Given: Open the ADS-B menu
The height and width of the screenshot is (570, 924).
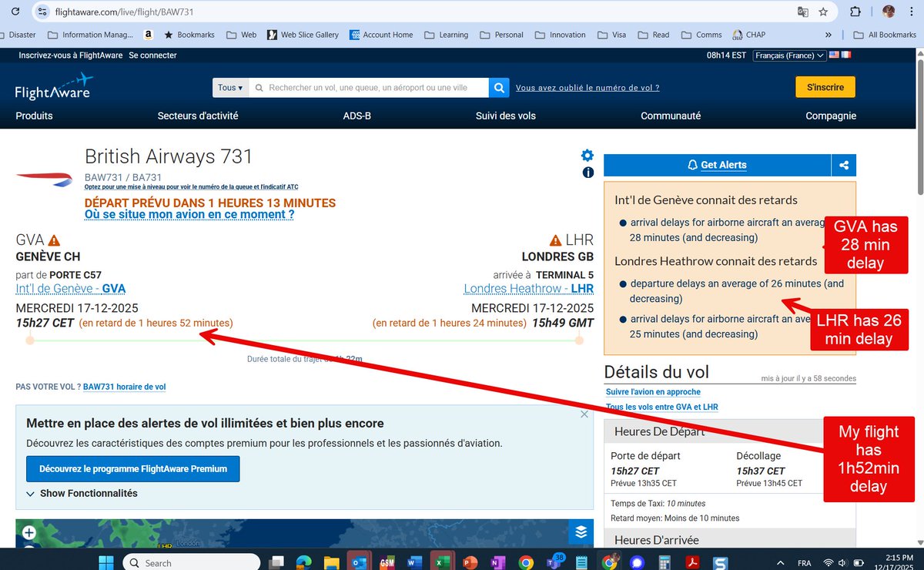Looking at the screenshot, I should [x=357, y=116].
